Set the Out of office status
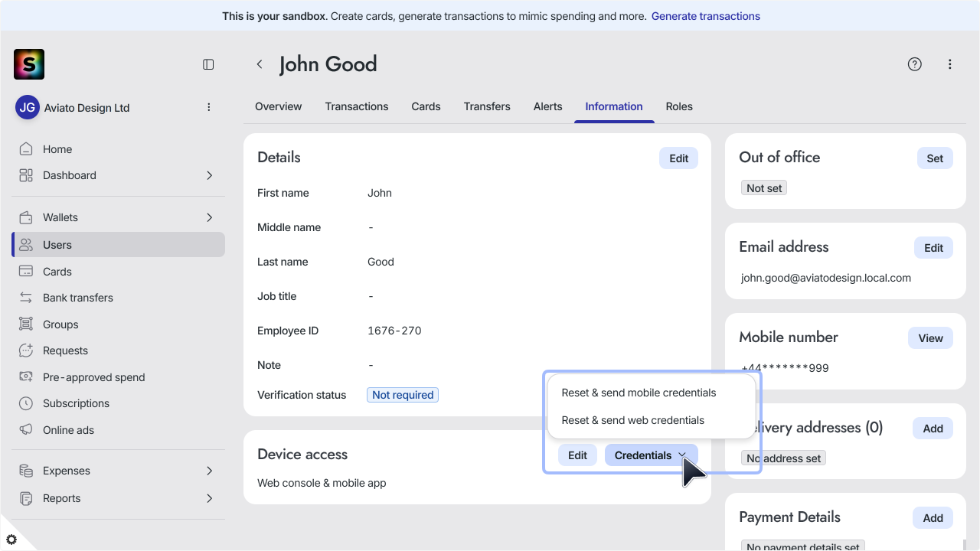Screen dimensions: 980x551 click(x=935, y=158)
